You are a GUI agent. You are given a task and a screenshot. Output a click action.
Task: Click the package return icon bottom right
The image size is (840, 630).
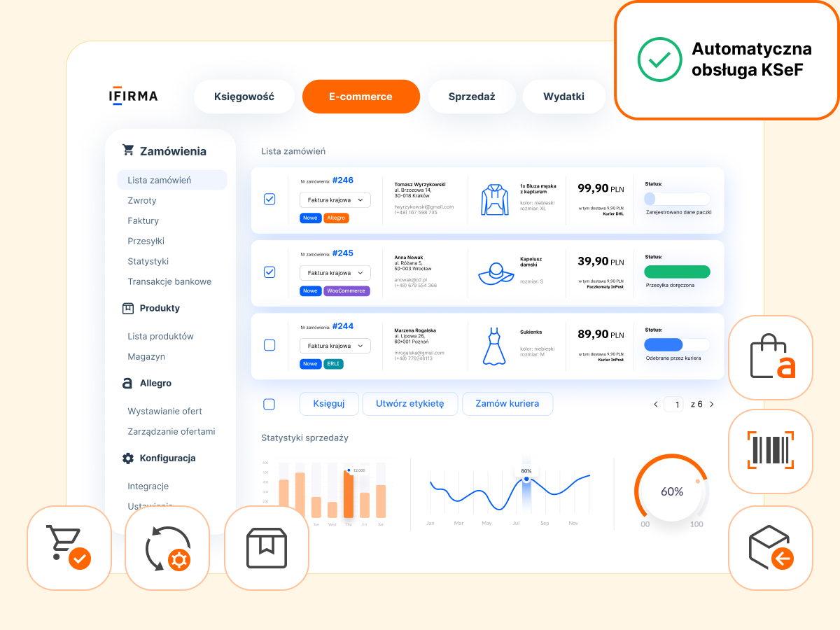click(770, 548)
